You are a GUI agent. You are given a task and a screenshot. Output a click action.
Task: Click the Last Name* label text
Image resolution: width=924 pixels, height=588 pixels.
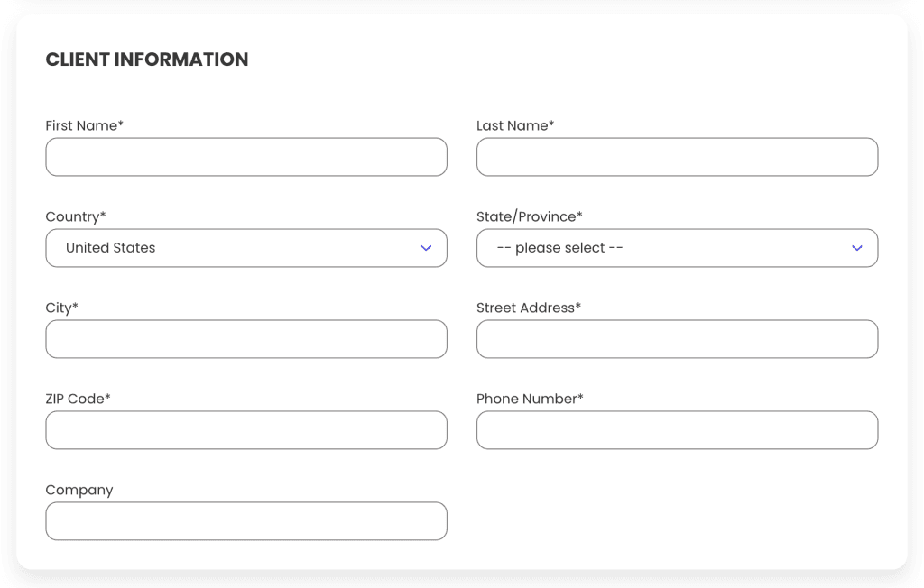[515, 125]
